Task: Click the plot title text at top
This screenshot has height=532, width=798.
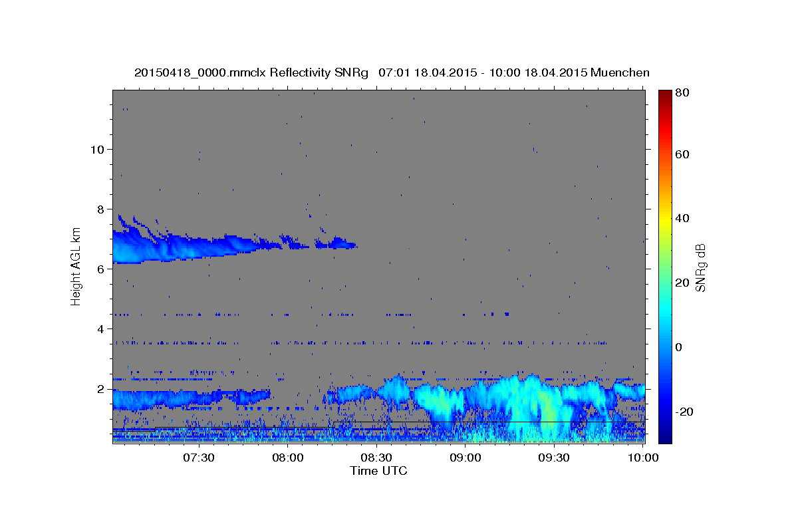Action: coord(392,72)
